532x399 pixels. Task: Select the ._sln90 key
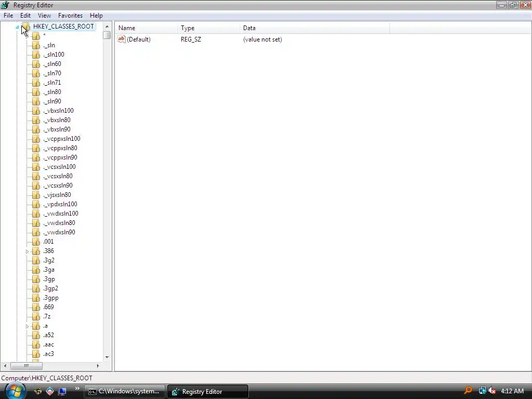[x=52, y=101]
